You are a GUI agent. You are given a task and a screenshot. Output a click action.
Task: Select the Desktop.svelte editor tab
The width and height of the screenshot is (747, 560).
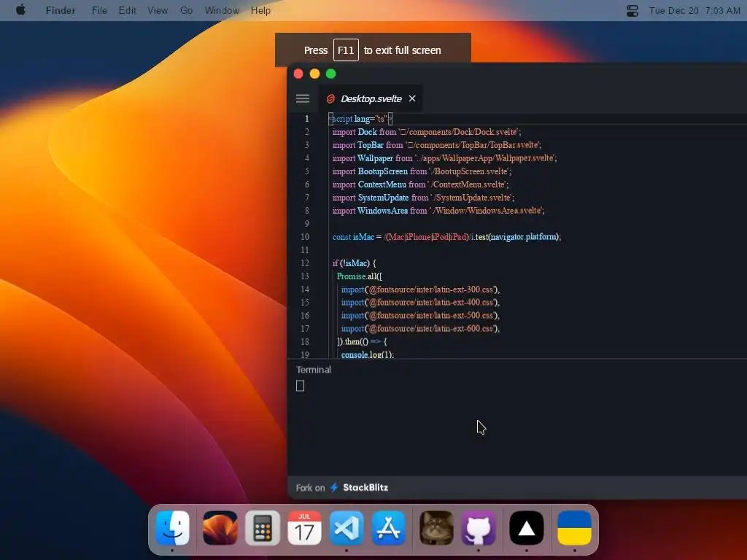tap(370, 98)
